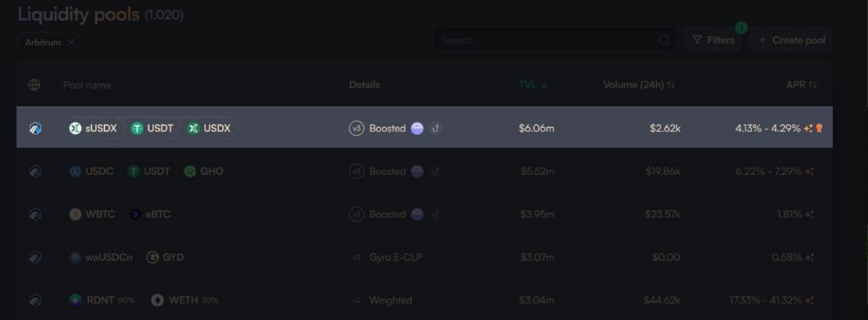Click the globe network column icon
Viewport: 868px width, 320px height.
(34, 85)
